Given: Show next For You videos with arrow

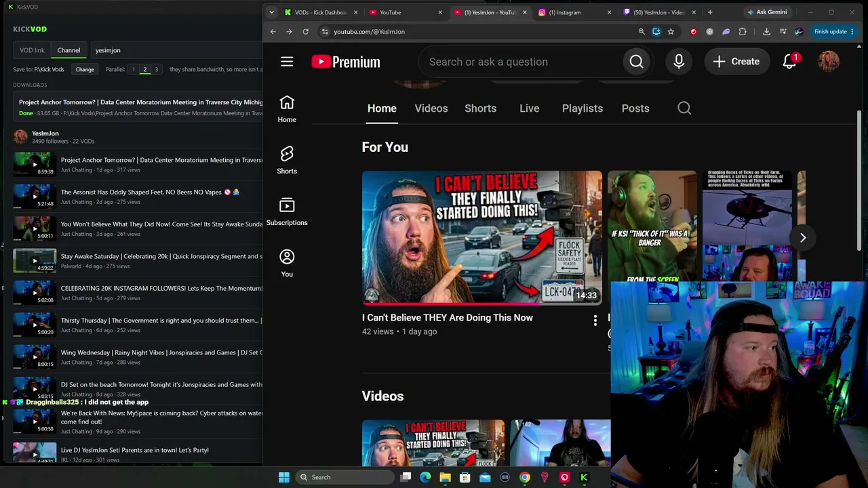Looking at the screenshot, I should coord(802,237).
